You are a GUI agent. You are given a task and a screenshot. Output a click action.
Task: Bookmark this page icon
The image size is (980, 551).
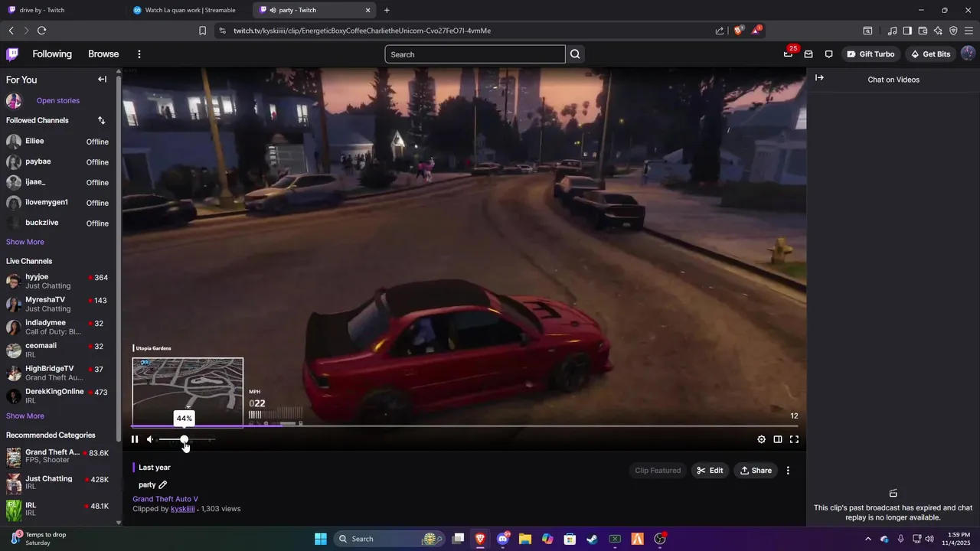tap(202, 31)
